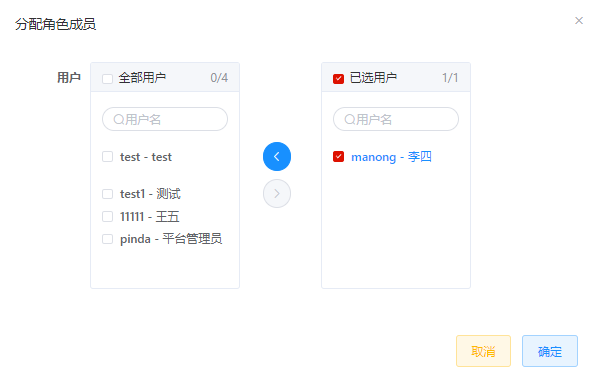Check the test1 - 测试 user checkbox
Screen dimensions: 599x380
tap(107, 194)
